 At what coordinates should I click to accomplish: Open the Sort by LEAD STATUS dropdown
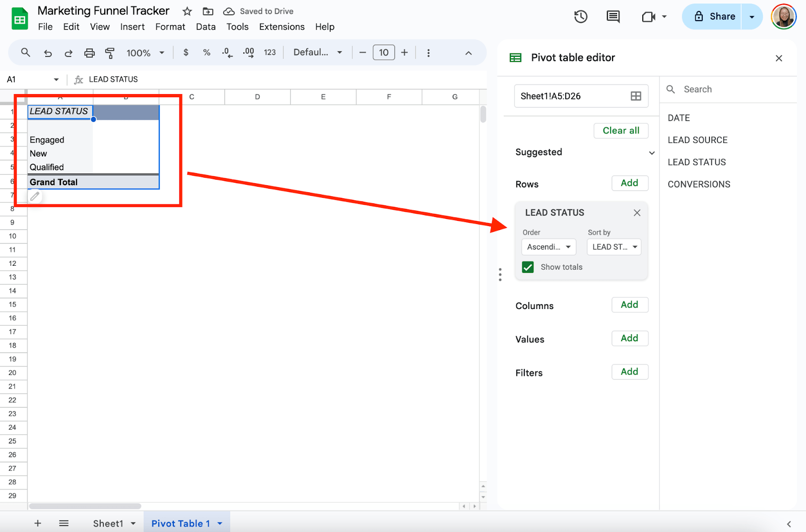coord(614,247)
